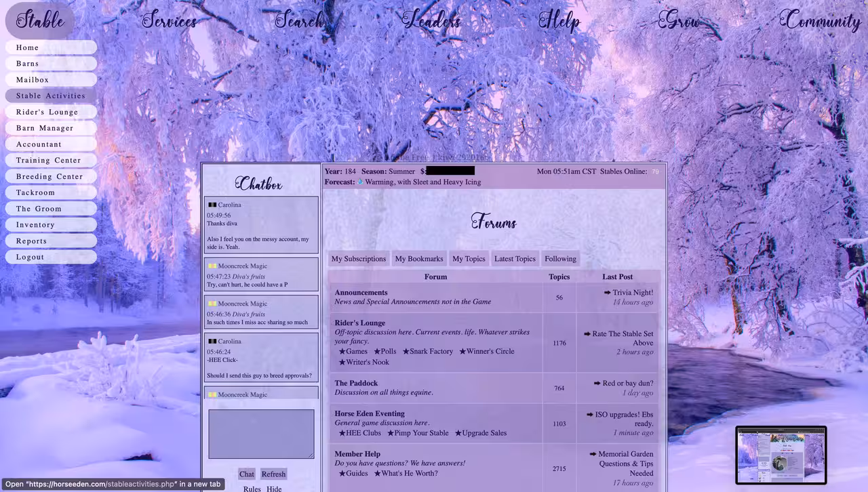Viewport: 868px width, 492px height.
Task: Open the Announcements forum
Action: pos(361,293)
